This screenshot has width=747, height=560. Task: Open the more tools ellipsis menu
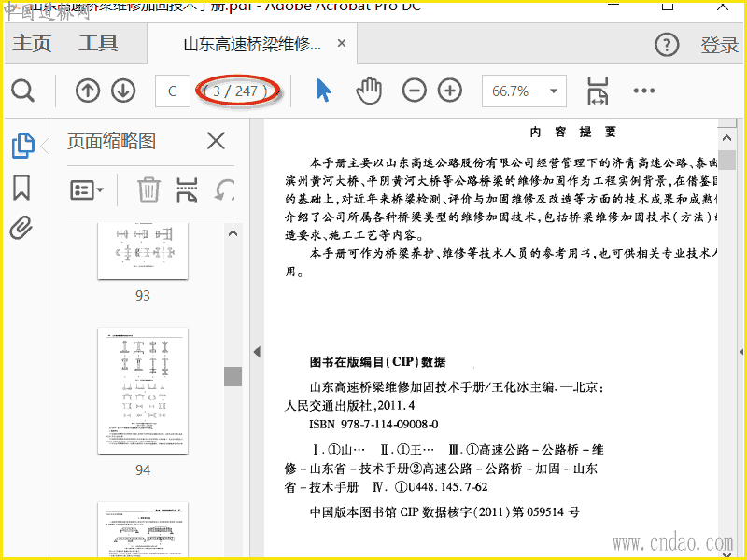tap(643, 91)
